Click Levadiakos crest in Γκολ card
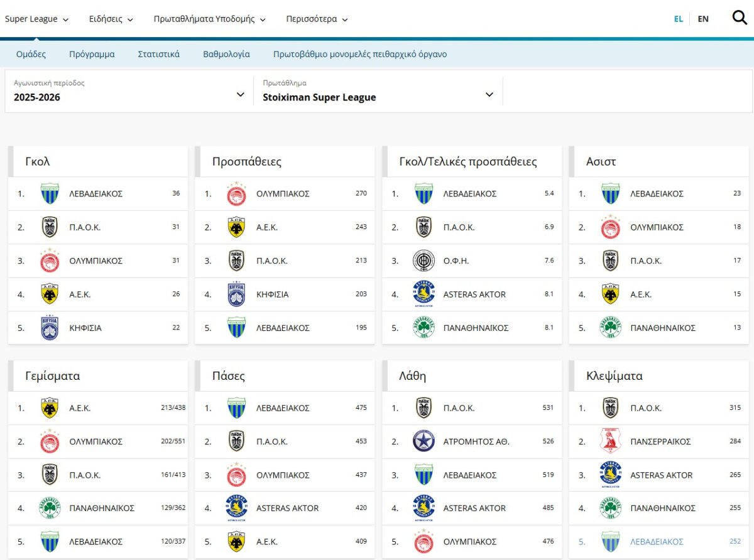The height and width of the screenshot is (560, 754). 49,193
